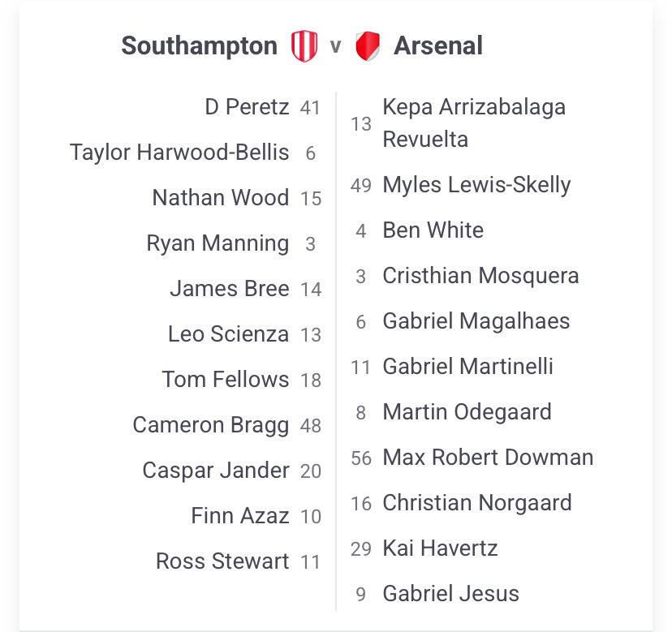Click Leo Scienza player name

coord(228,334)
